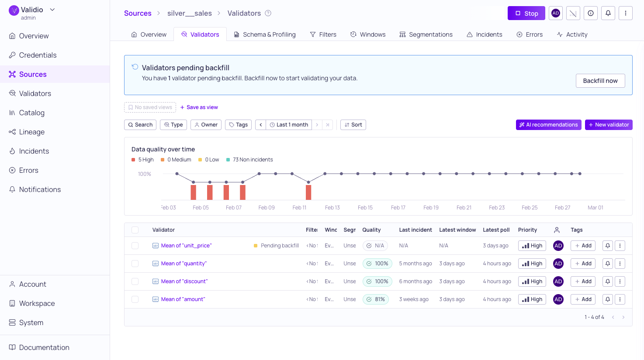The width and height of the screenshot is (644, 360).
Task: Open row menu for Mean of "amount"
Action: (620, 299)
